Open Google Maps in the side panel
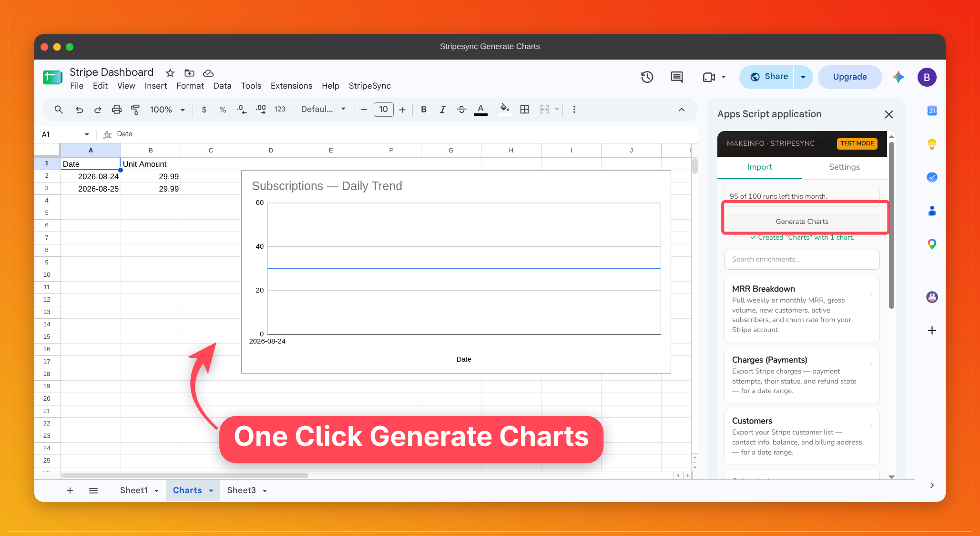Screen dimensions: 980x536 click(932, 244)
